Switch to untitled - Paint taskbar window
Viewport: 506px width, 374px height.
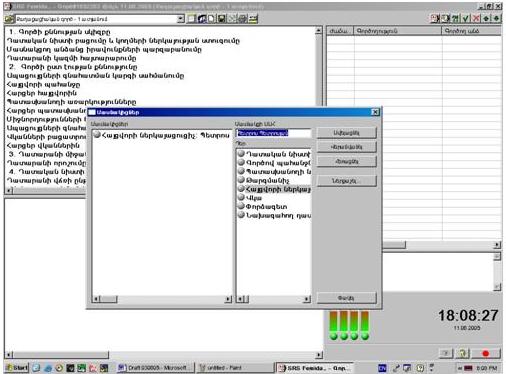click(x=235, y=368)
